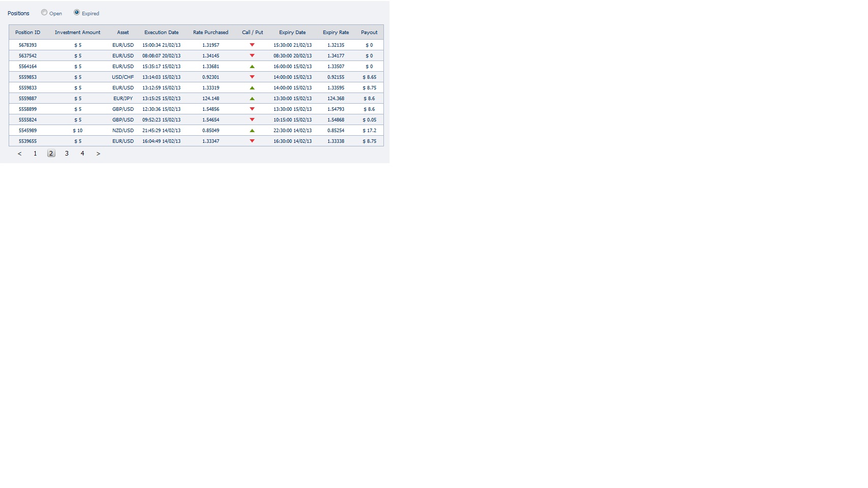Click expiry date 16:30:00 14/02/13

292,141
